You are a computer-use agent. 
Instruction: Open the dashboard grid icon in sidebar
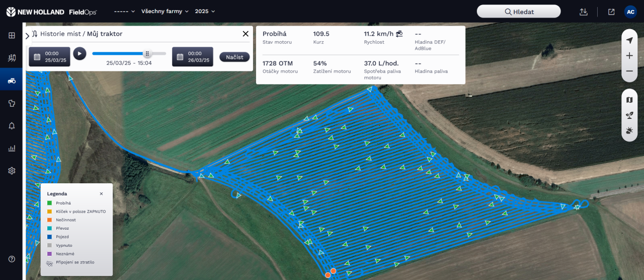tap(12, 35)
